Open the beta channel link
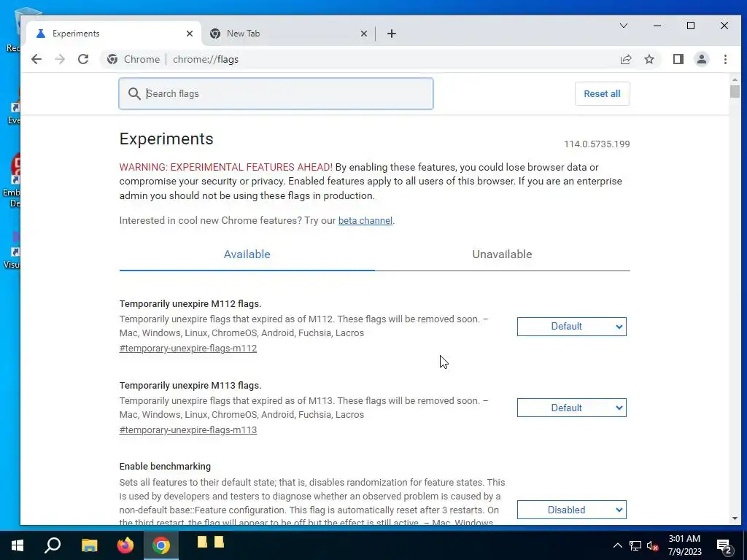The image size is (747, 560). click(x=365, y=220)
